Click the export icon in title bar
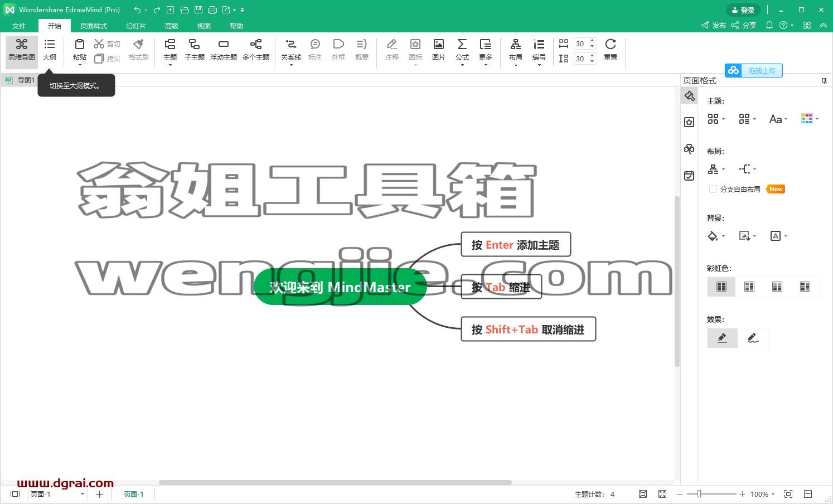The width and height of the screenshot is (833, 504). 226,10
